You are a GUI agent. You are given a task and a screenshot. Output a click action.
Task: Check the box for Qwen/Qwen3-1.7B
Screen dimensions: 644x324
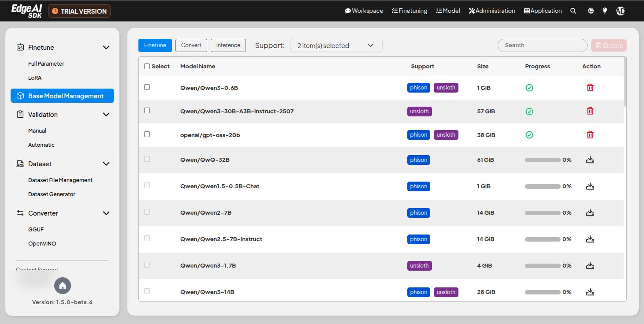point(147,264)
